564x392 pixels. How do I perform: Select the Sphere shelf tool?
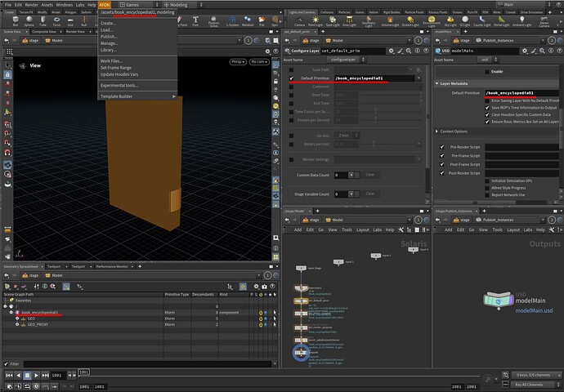pos(29,21)
